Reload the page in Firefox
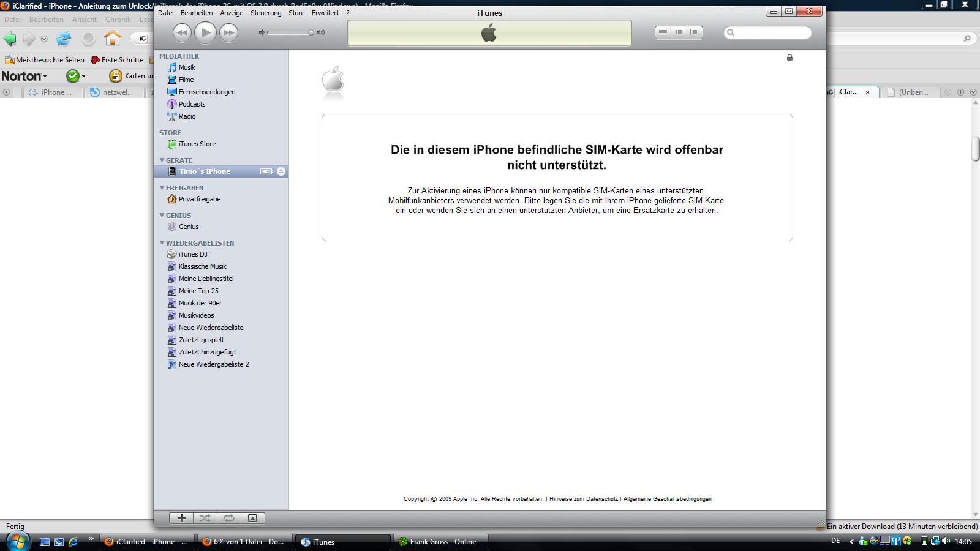Viewport: 980px width, 551px height. [x=64, y=39]
